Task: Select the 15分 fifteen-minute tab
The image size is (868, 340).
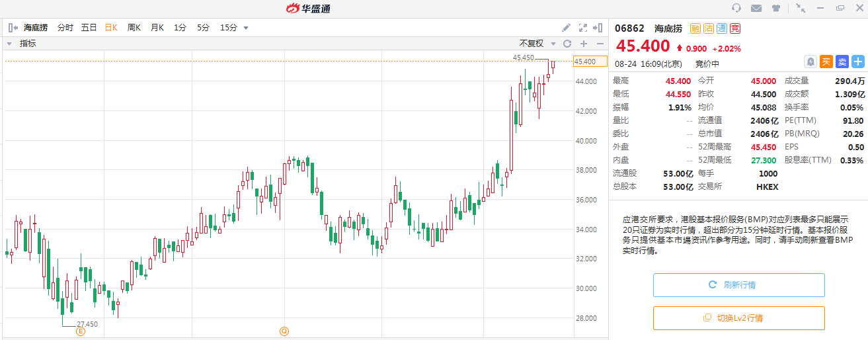Action: pyautogui.click(x=229, y=28)
